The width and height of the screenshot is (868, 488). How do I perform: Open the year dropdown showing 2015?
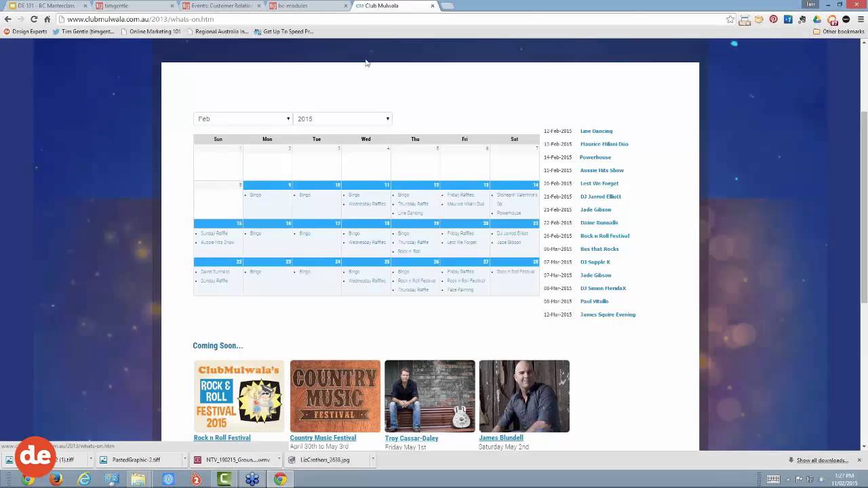pos(342,119)
